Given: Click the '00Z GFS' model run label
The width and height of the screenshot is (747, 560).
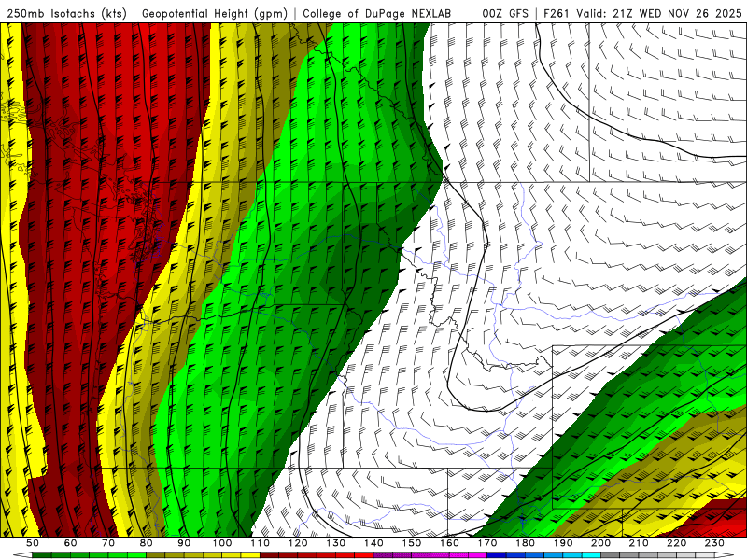Looking at the screenshot, I should point(505,13).
